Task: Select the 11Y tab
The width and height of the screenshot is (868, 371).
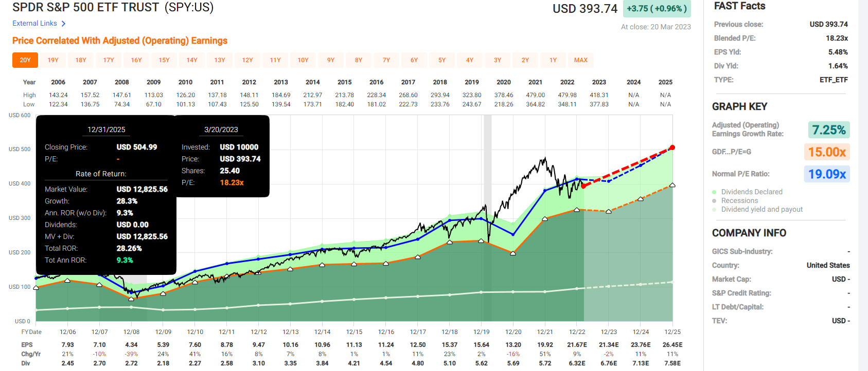Action: pyautogui.click(x=275, y=60)
